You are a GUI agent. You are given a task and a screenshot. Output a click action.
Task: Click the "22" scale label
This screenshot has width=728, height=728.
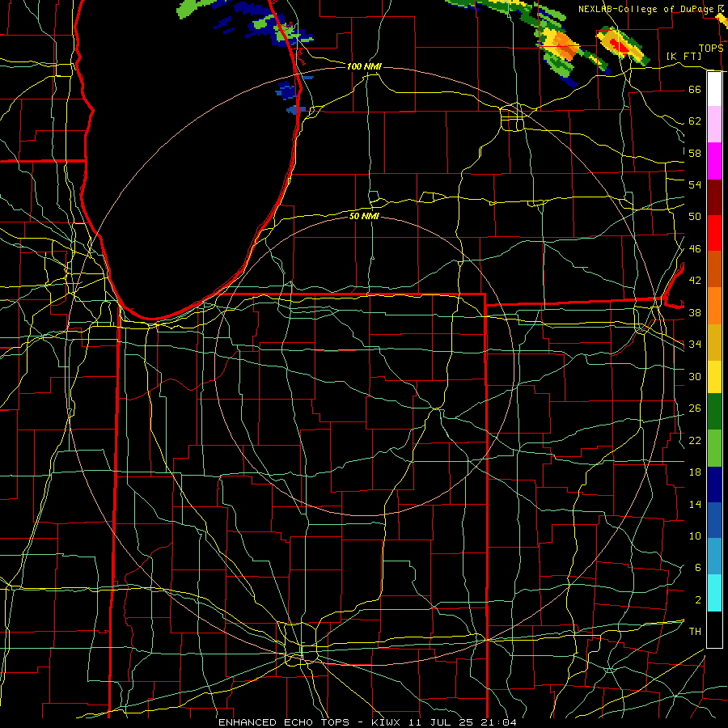coord(695,440)
